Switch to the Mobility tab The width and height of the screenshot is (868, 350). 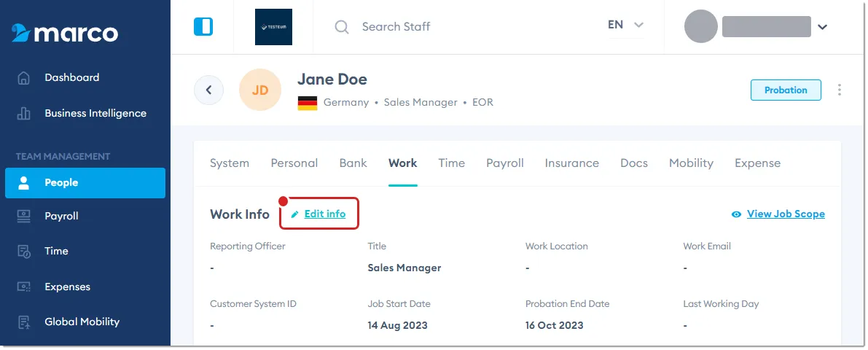tap(692, 163)
